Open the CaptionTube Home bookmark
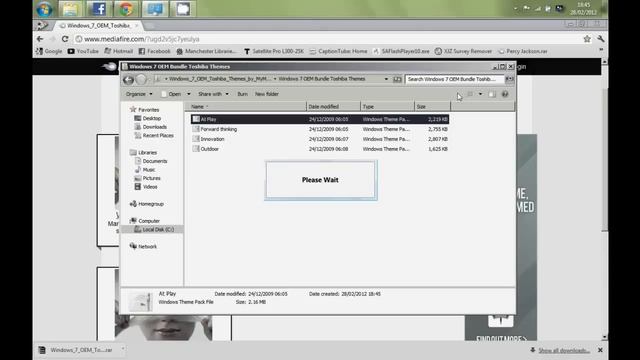The height and width of the screenshot is (360, 640). 338,51
